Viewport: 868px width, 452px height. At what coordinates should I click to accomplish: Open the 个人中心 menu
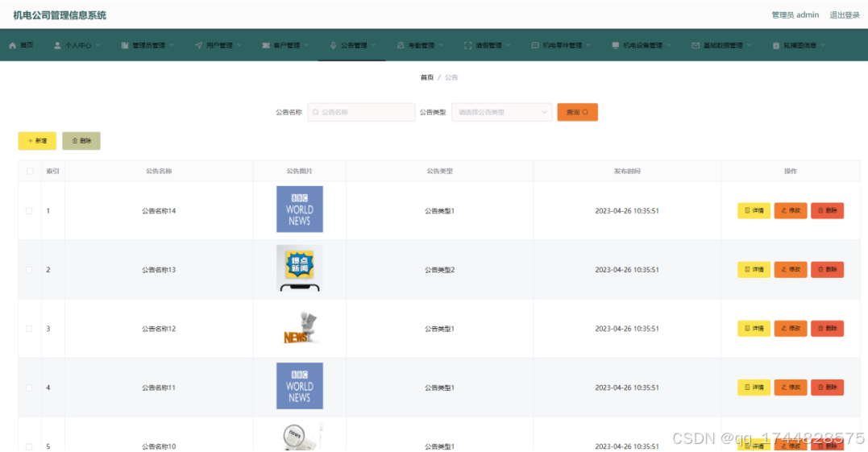[77, 45]
